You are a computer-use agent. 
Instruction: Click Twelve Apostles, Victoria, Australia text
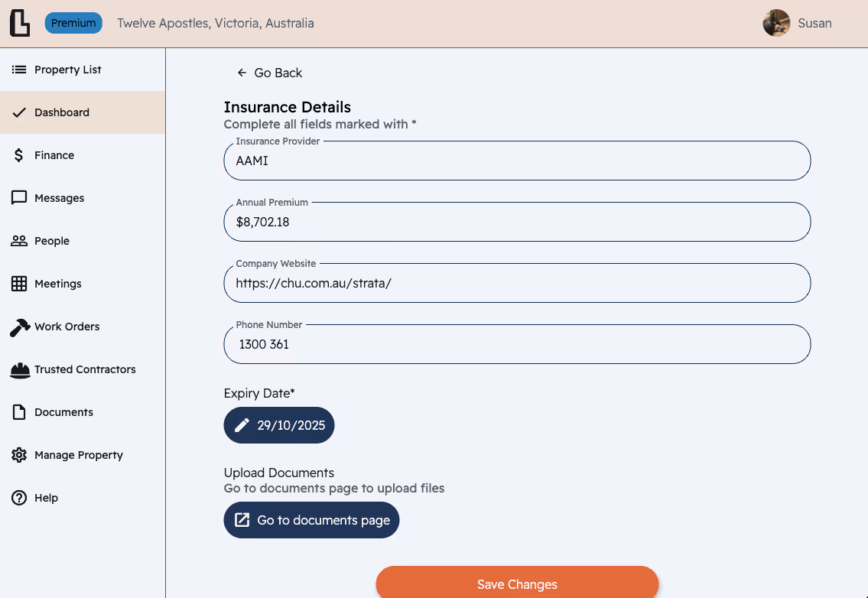tap(216, 23)
